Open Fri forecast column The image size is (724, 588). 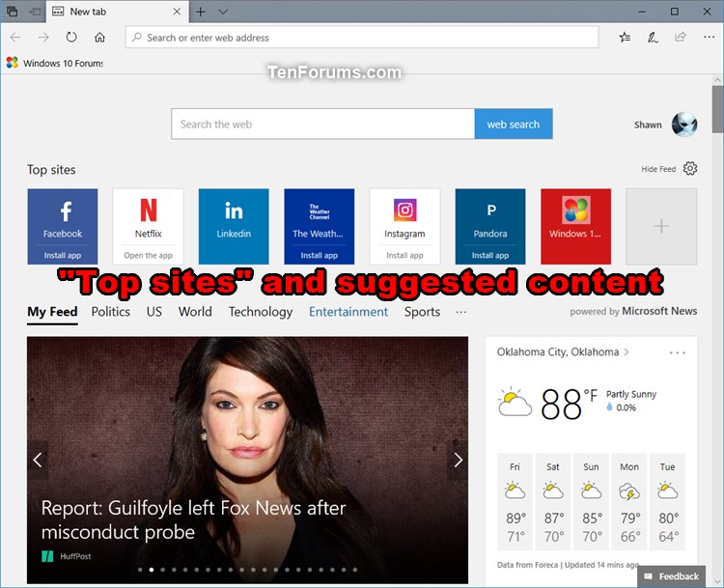[515, 502]
